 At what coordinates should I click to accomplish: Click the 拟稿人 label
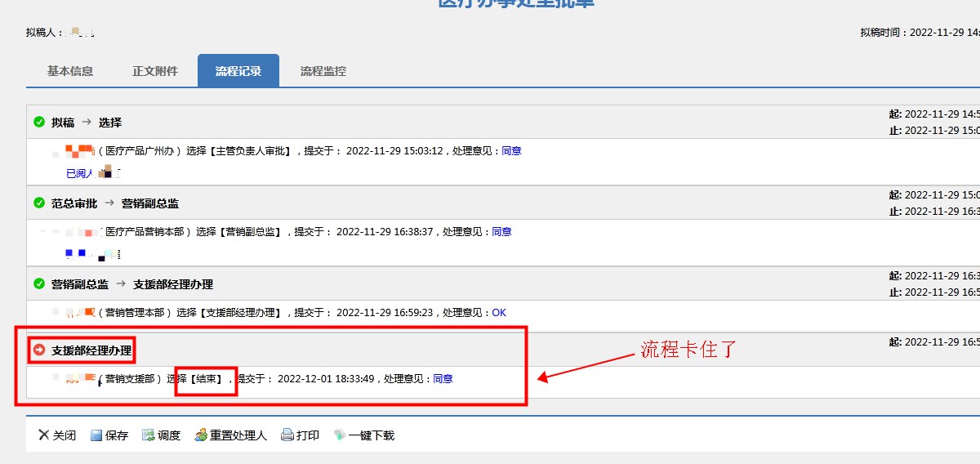click(44, 33)
